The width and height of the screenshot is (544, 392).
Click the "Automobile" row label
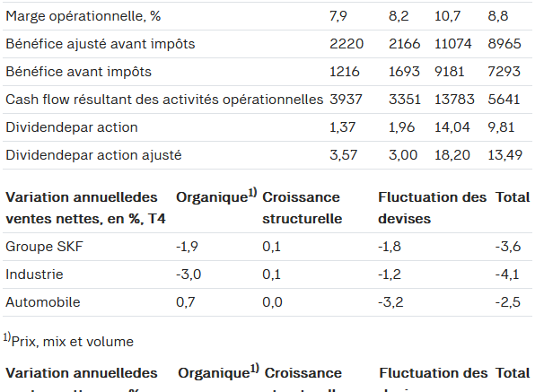click(x=43, y=302)
